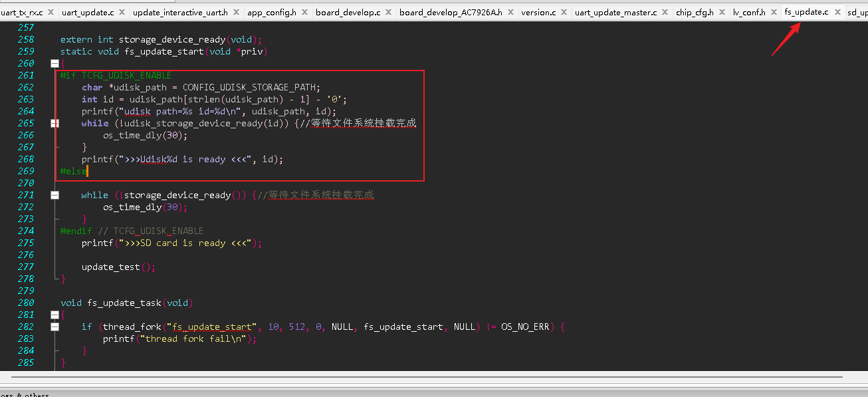Close the version.c tab
The image size is (868, 397).
[565, 12]
